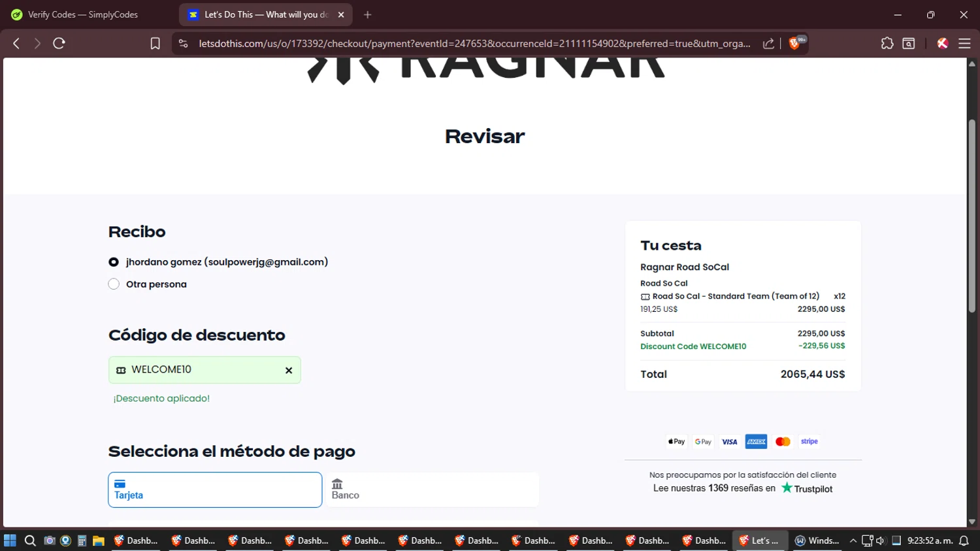The image size is (980, 551).
Task: Close the Let's Do This tab
Action: pyautogui.click(x=341, y=14)
